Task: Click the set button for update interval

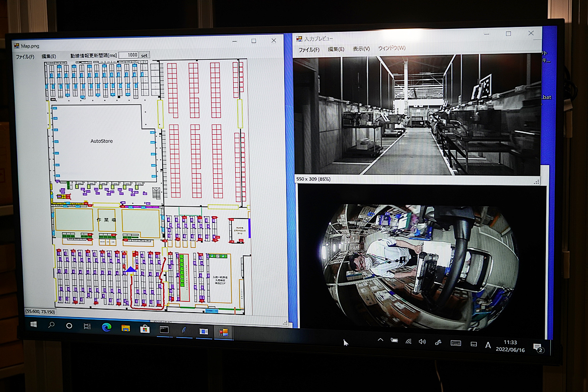Action: pyautogui.click(x=144, y=55)
